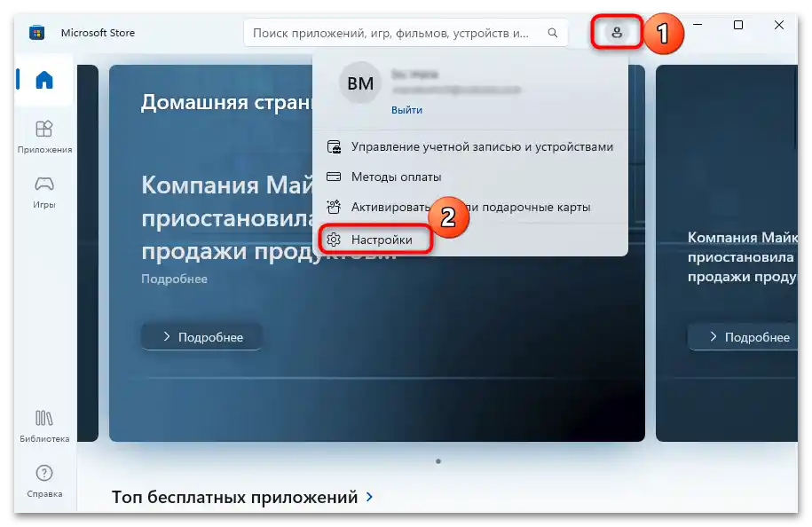Screen dimensions: 812x527
Task: Click the account profile icon in the title bar
Action: point(616,31)
